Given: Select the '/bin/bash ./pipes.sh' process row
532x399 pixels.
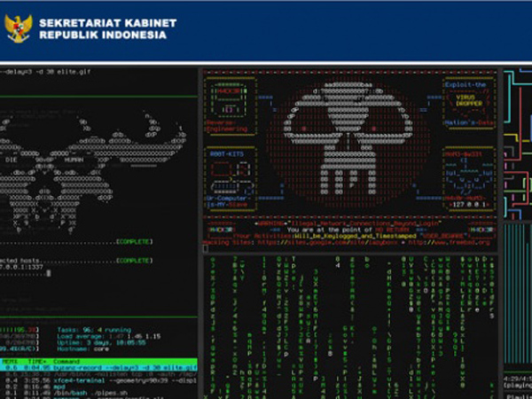Looking at the screenshot, I should (x=98, y=393).
